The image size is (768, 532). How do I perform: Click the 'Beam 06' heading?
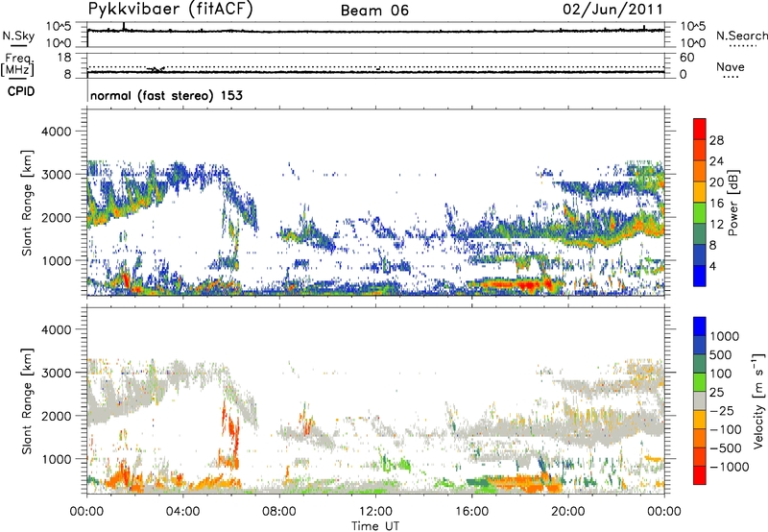tap(374, 11)
